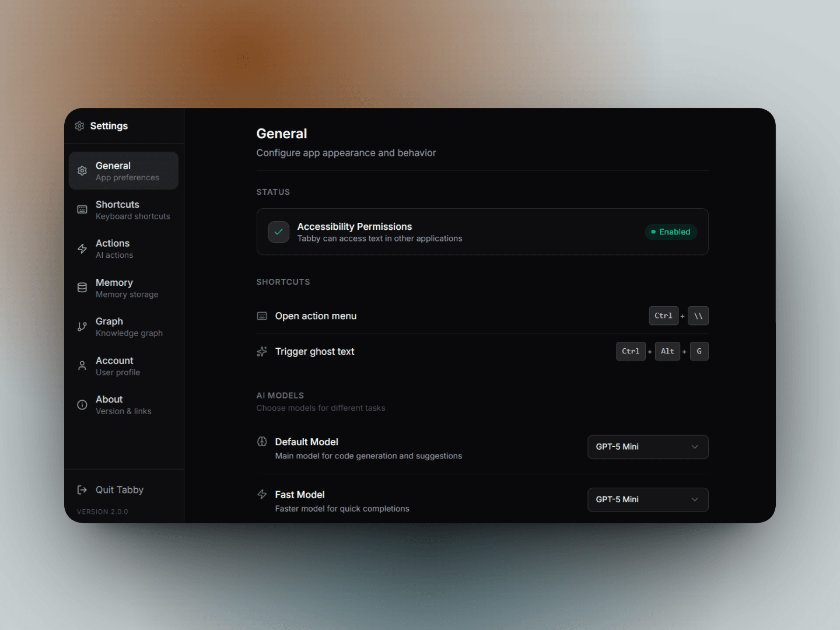Image resolution: width=840 pixels, height=630 pixels.
Task: Click the Settings gear icon in header
Action: (79, 126)
